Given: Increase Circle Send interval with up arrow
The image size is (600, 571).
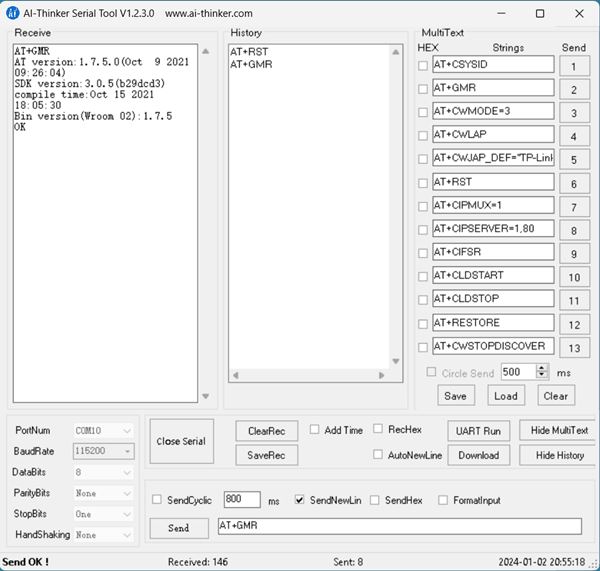Looking at the screenshot, I should coord(542,367).
